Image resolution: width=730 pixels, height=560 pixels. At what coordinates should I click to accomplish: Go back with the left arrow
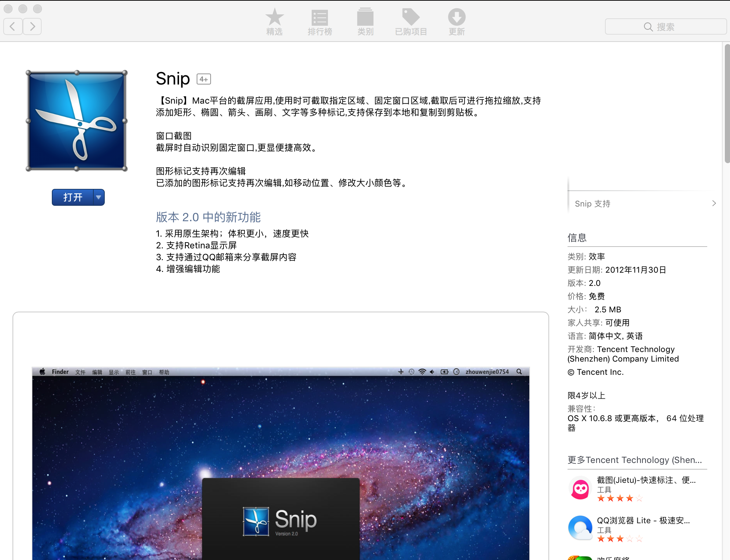(13, 26)
